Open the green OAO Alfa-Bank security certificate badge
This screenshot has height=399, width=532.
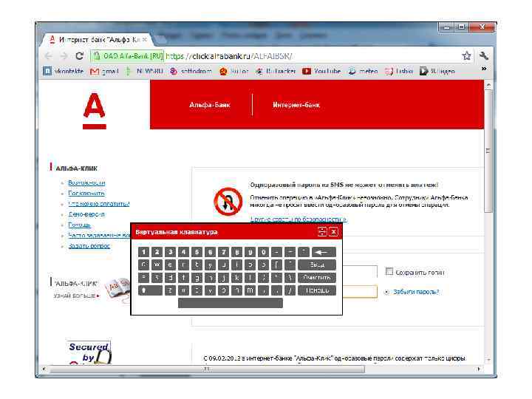(x=128, y=56)
